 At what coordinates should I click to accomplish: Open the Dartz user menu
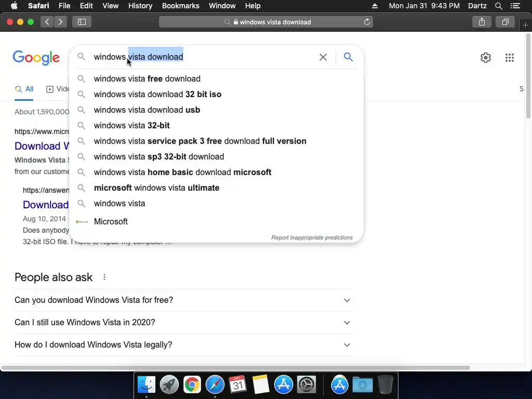[x=477, y=6]
